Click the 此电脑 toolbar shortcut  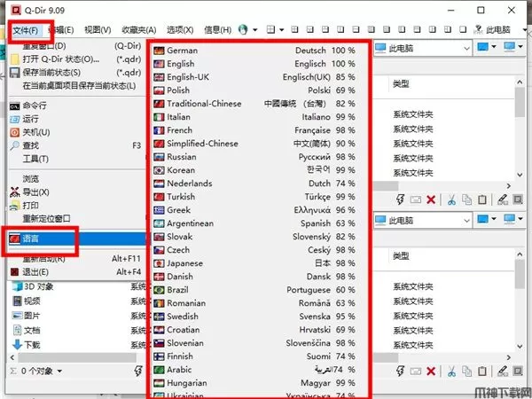coord(493,30)
